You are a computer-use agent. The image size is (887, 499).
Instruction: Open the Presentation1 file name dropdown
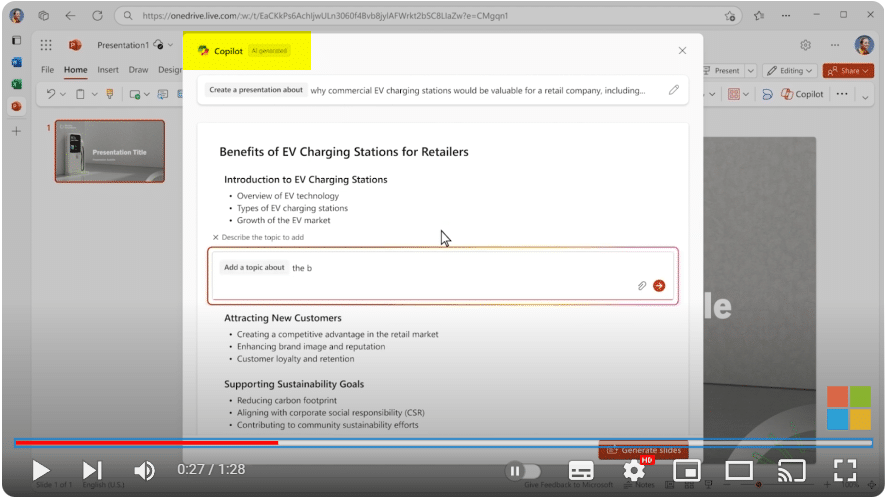(170, 45)
